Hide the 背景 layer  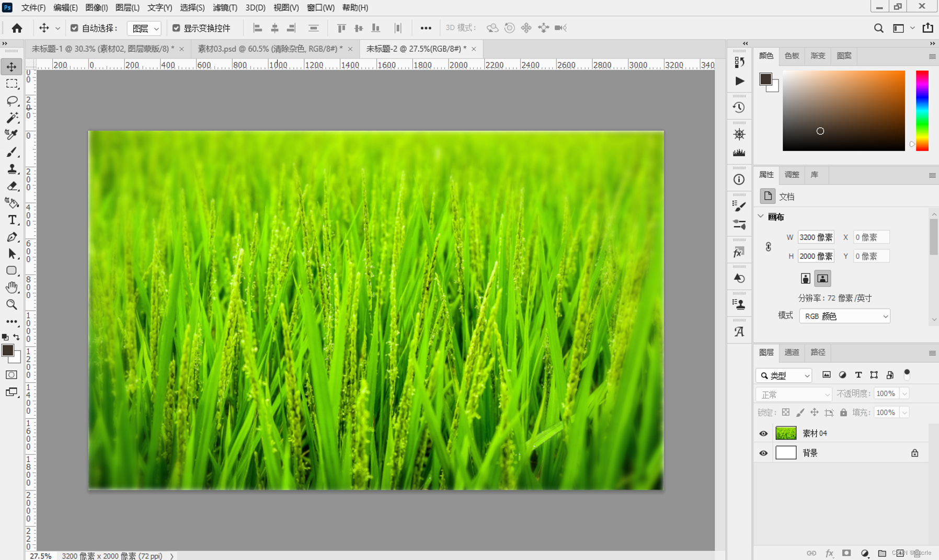(763, 453)
